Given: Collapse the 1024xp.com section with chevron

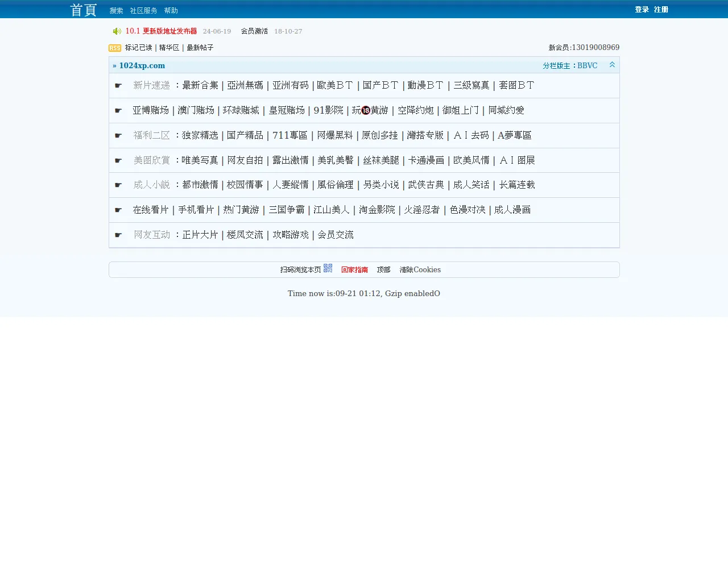Looking at the screenshot, I should tap(612, 65).
